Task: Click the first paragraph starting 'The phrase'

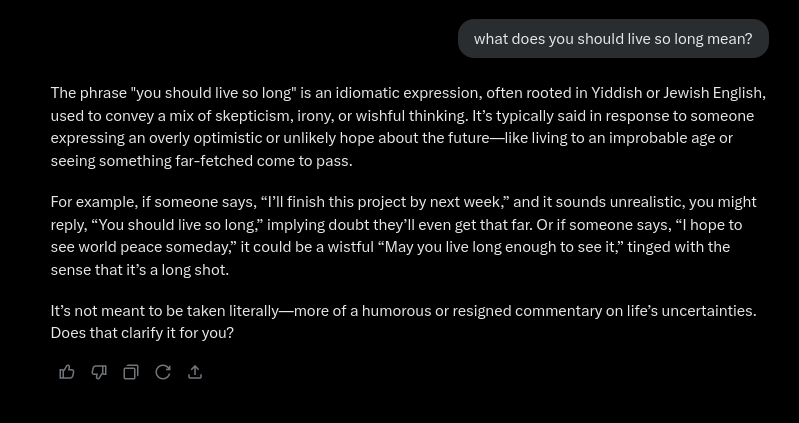Action: coord(408,127)
